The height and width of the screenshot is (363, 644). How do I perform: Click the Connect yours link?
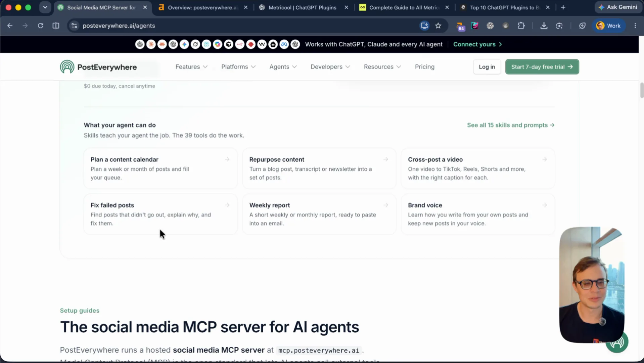click(477, 44)
